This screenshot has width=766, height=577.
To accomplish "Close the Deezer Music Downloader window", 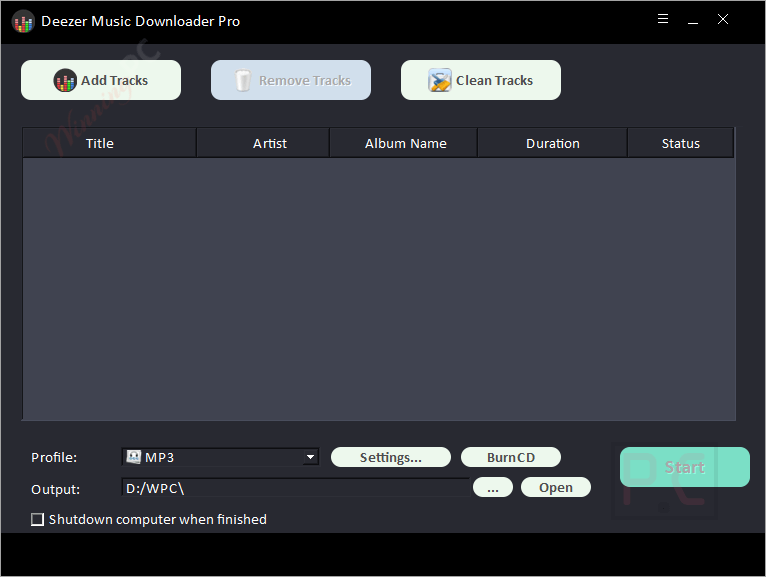I will 723,19.
